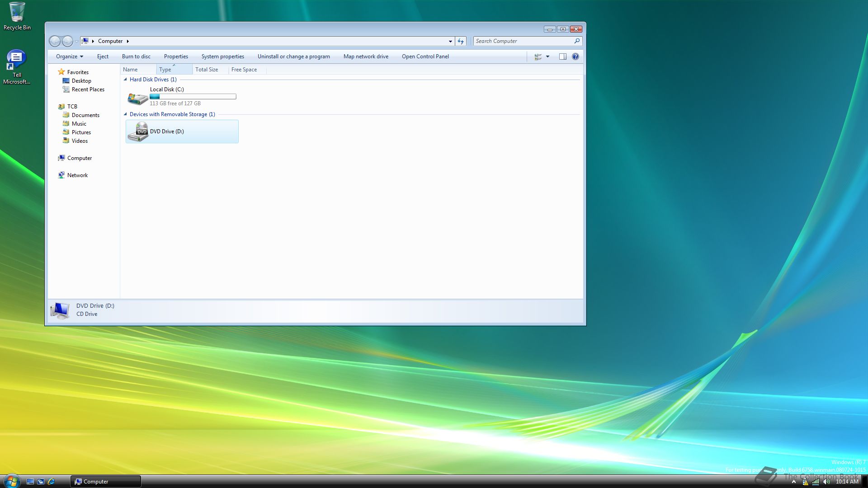Select Network in the navigation pane
Viewport: 868px width, 488px height.
77,175
